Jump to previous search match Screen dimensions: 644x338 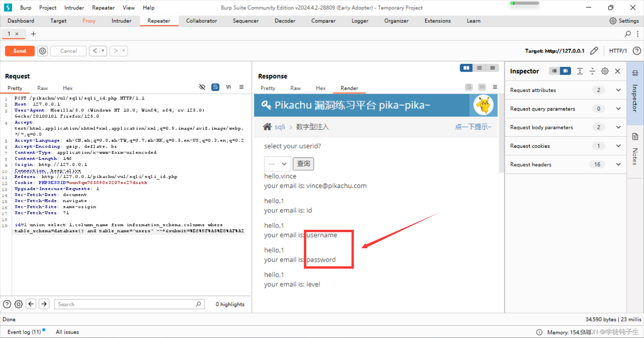pyautogui.click(x=31, y=304)
